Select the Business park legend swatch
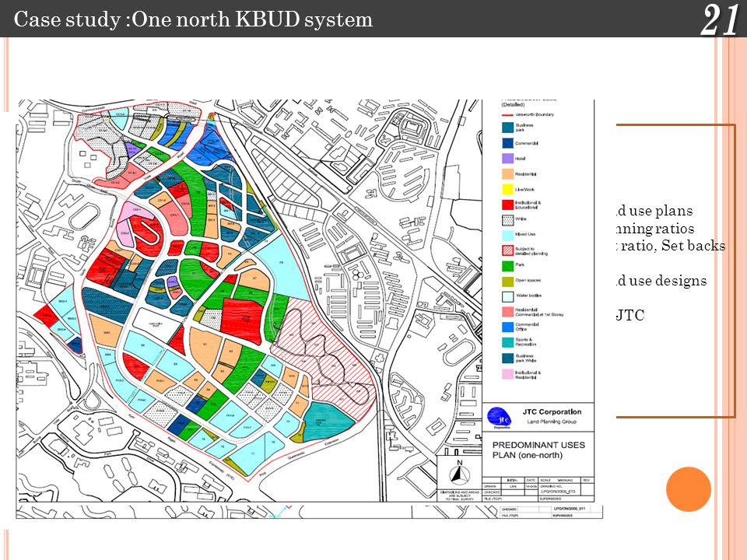Image resolution: width=747 pixels, height=560 pixels. pyautogui.click(x=507, y=127)
